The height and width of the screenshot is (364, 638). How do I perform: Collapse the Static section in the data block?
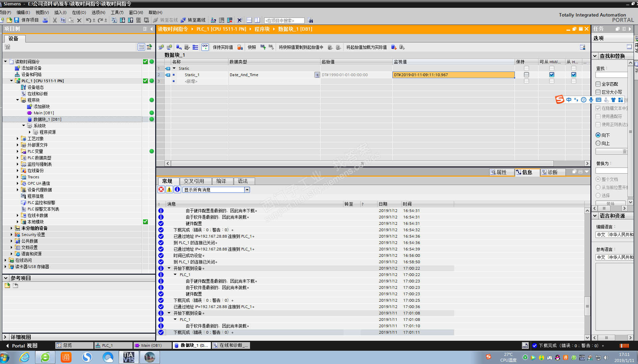[174, 68]
